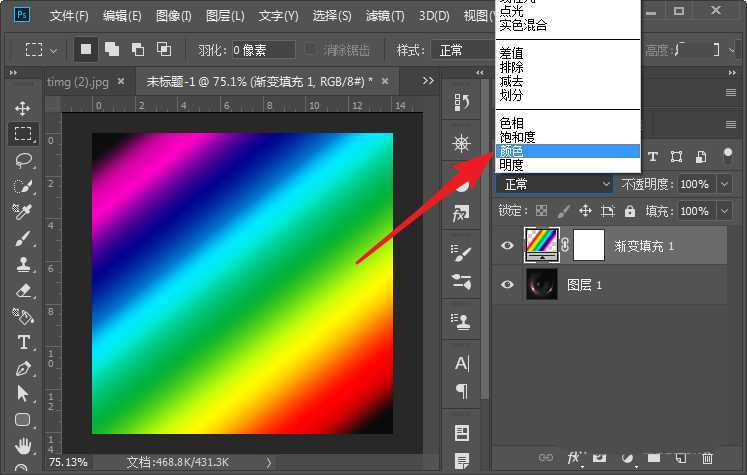Select the Horizontal Type tool

22,342
